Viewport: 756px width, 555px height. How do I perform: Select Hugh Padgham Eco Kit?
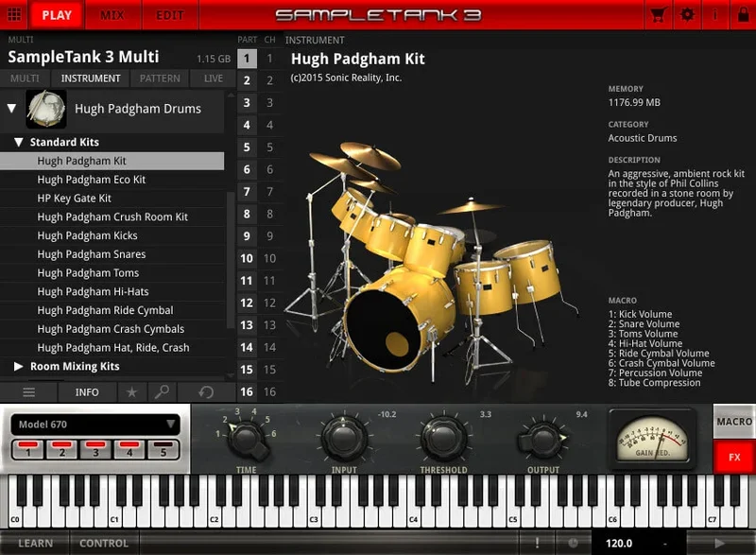(x=112, y=180)
